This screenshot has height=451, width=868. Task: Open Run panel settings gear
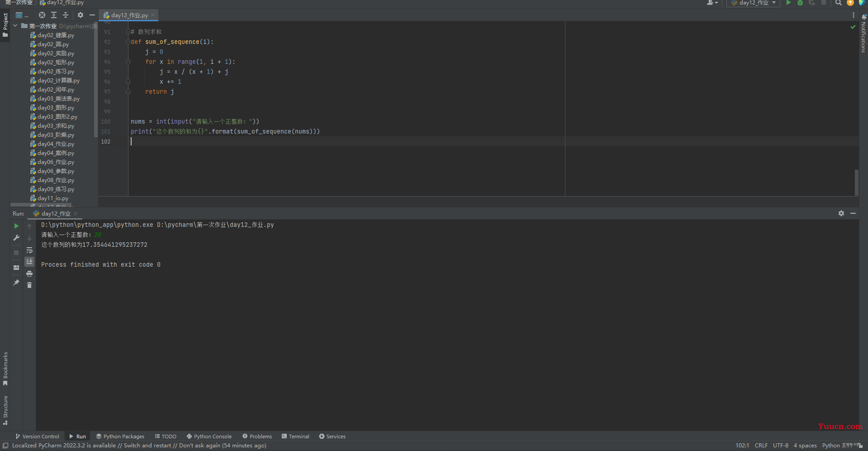841,213
